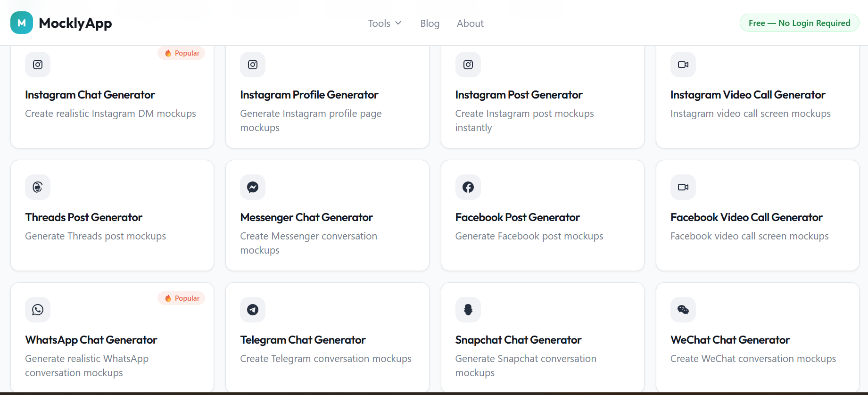Click the Popular badge on Instagram Chat Generator

coord(181,53)
